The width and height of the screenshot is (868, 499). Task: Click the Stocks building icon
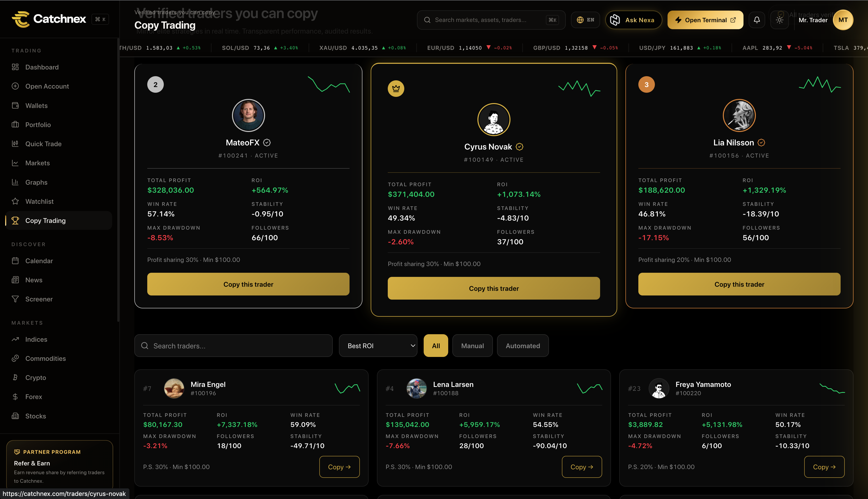[15, 416]
